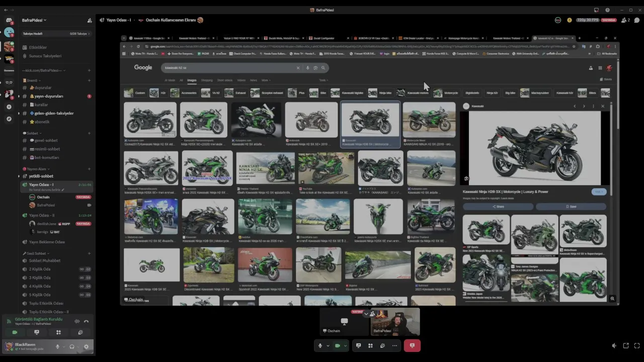Screen dimensions: 644x362
Task: Open camera options dropdown
Action: (345, 345)
